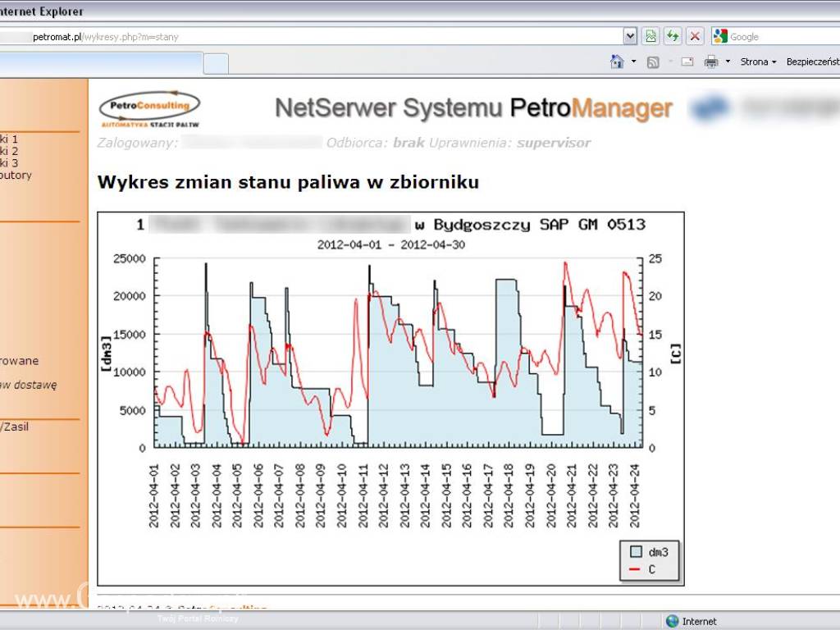Expand the Print options dropdown arrow

[728, 62]
